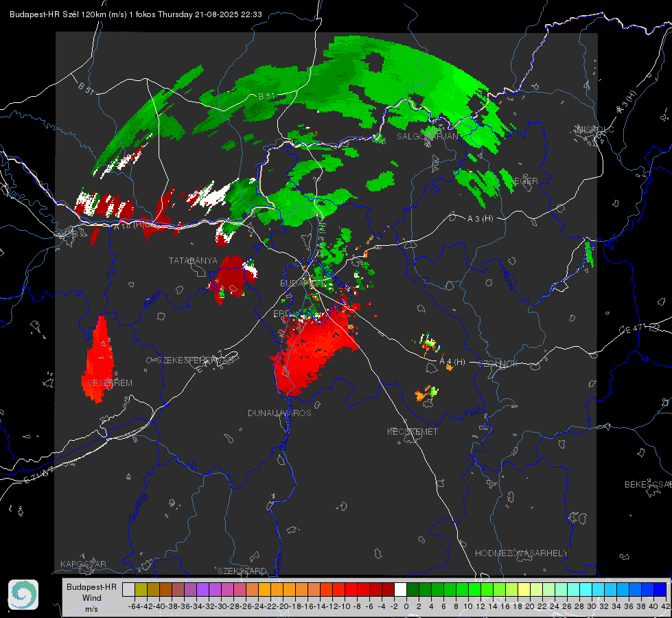Click the radar title text with timestamp 22:33
This screenshot has height=618, width=672.
click(136, 14)
